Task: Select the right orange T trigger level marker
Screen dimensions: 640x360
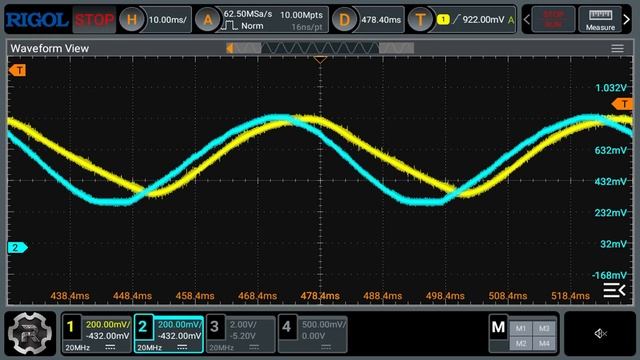Action: point(622,104)
